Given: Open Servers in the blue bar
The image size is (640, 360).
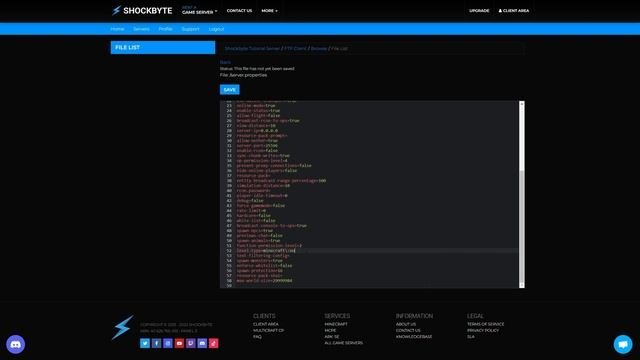Looking at the screenshot, I should [x=141, y=29].
